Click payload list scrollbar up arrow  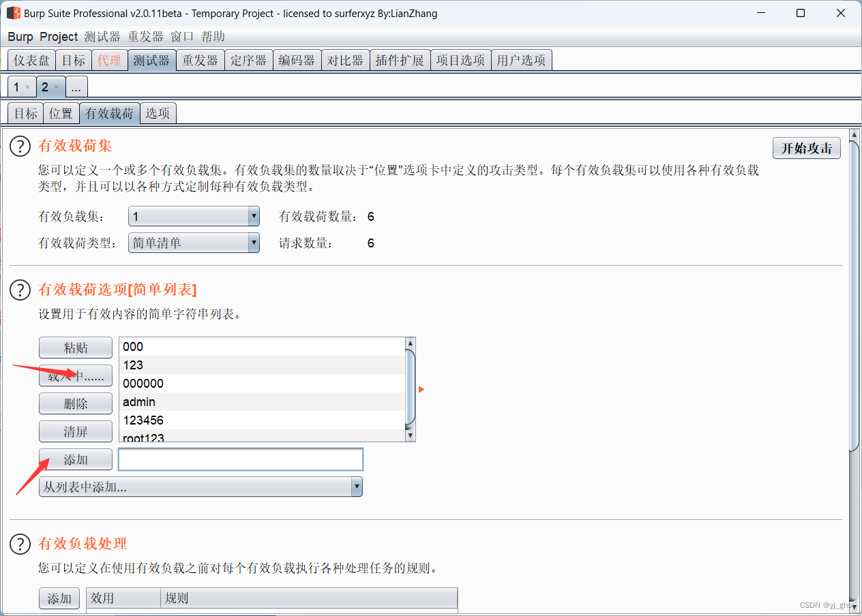(410, 343)
